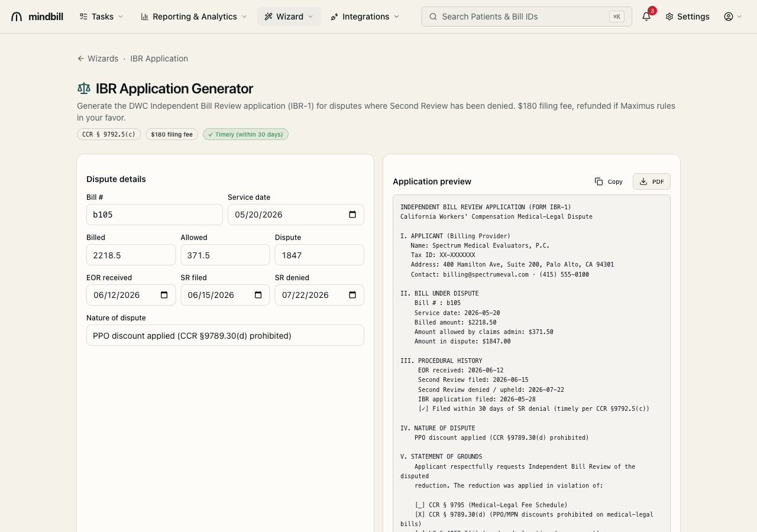This screenshot has width=757, height=532.
Task: Click the Bill # input field
Action: (154, 215)
